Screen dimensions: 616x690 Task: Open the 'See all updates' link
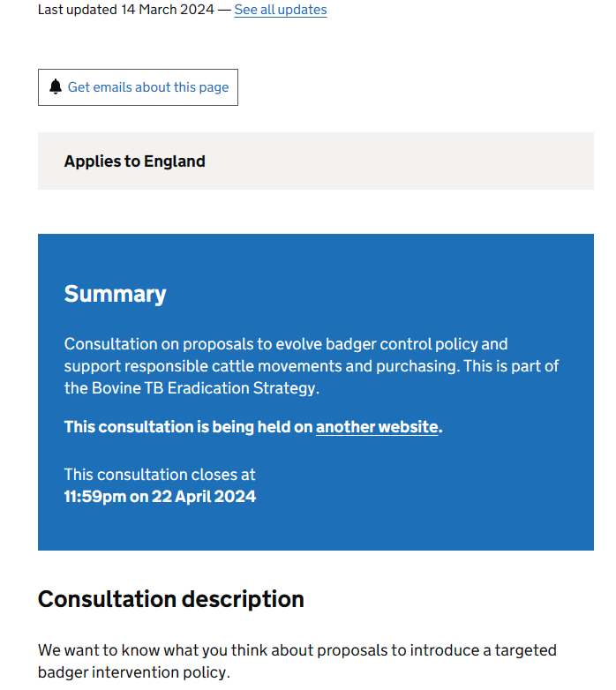click(280, 10)
